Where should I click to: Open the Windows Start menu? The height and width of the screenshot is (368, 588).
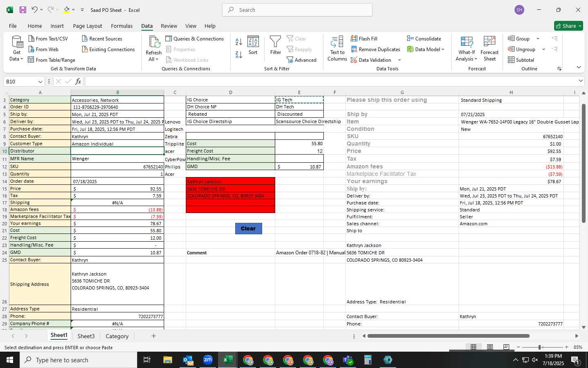coord(10,360)
